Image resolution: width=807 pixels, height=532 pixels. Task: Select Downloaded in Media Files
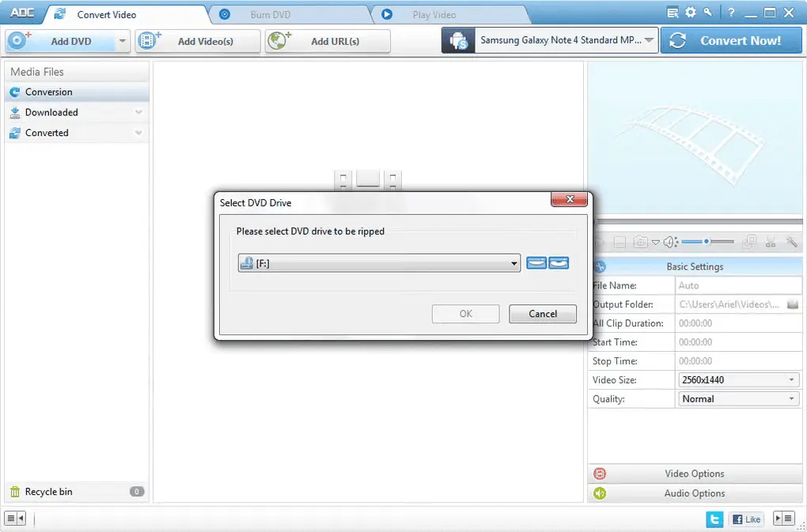point(78,112)
